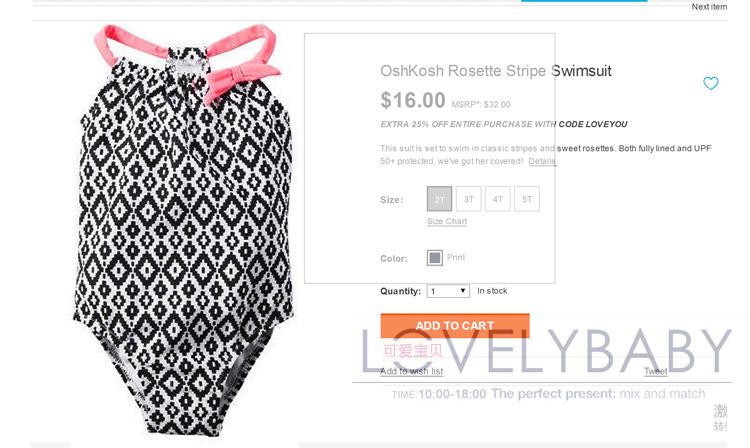Open the Quantity dropdown
The width and height of the screenshot is (750, 448).
pyautogui.click(x=448, y=291)
